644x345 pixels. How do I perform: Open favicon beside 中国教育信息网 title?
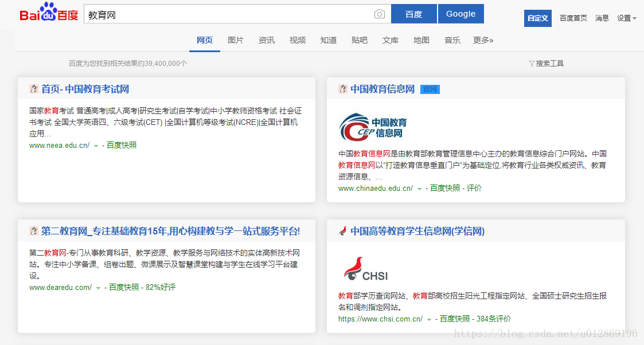tap(343, 89)
